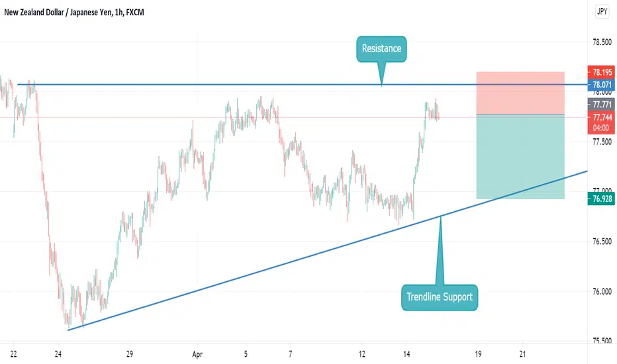Viewport: 617px width, 364px height.
Task: Click the 78.500 price scale label
Action: [602, 42]
